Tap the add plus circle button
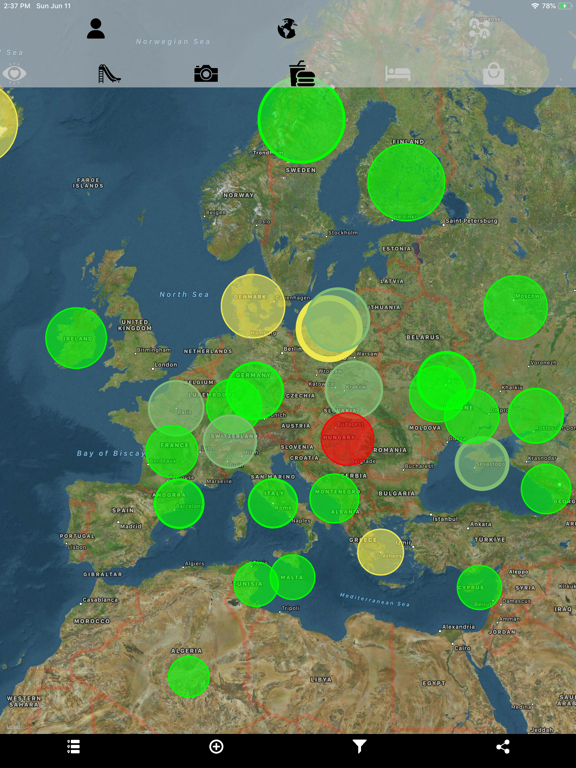This screenshot has width=576, height=768. tap(216, 746)
